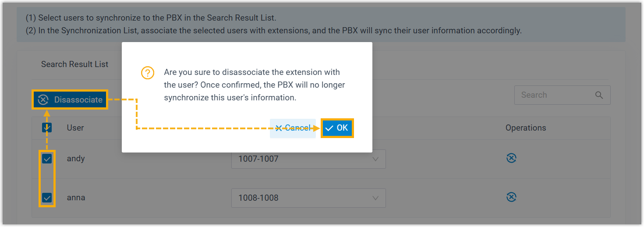The width and height of the screenshot is (644, 227).
Task: Click the disassociate icon in anna's row
Action: pyautogui.click(x=511, y=197)
